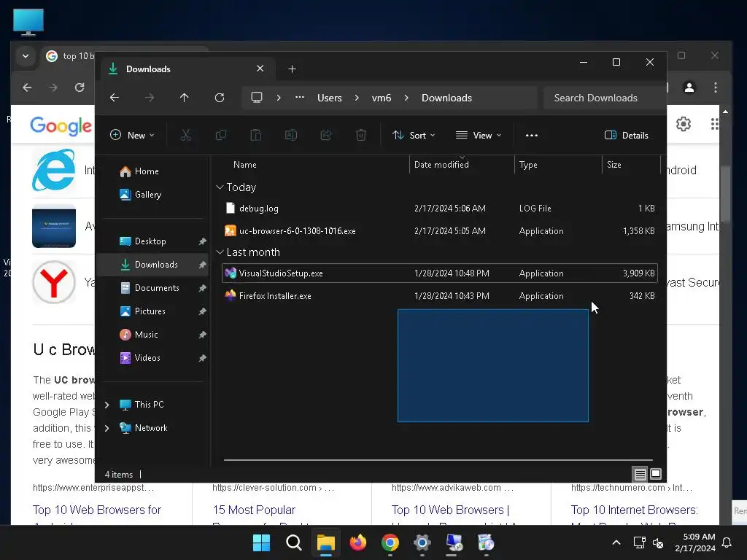Go back in File Explorer
This screenshot has width=747, height=560.
coord(115,98)
